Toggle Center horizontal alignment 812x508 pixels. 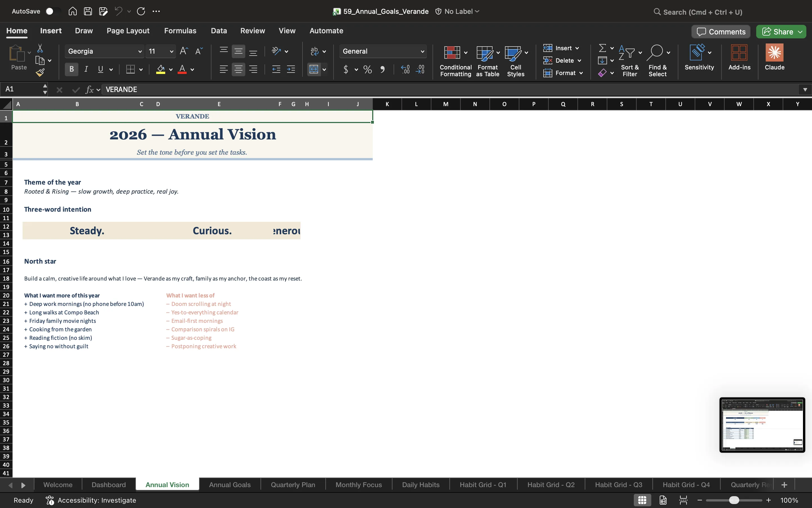(238, 69)
